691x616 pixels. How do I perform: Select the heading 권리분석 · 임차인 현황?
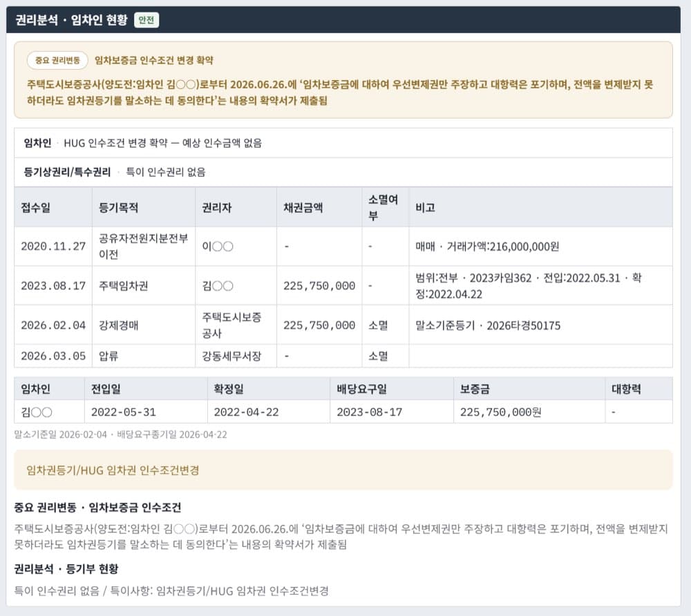click(x=71, y=20)
